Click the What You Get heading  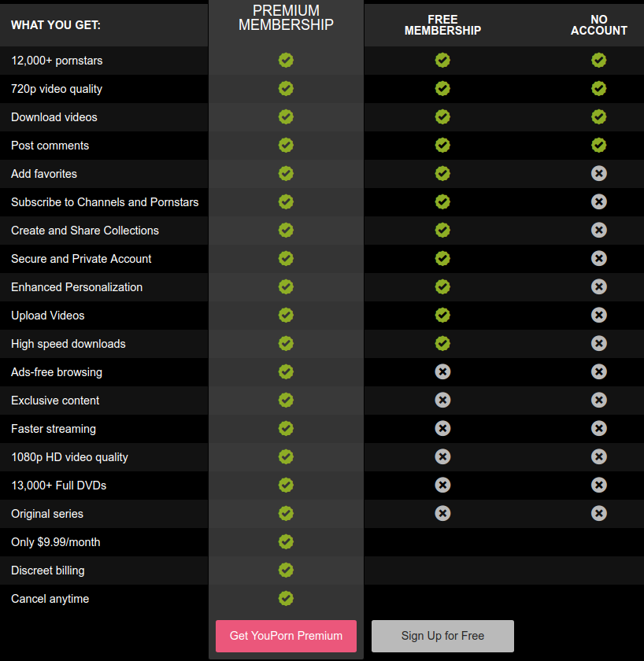[x=56, y=25]
